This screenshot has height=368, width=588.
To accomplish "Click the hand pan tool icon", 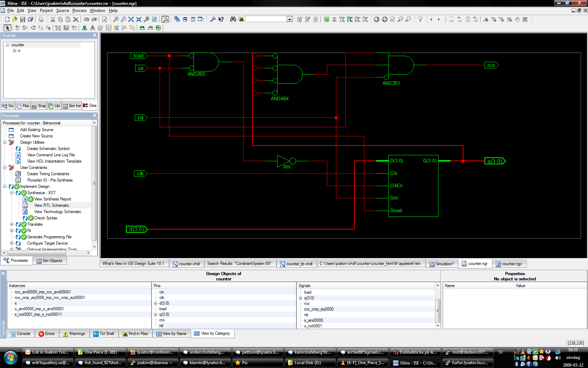I will pos(517,19).
